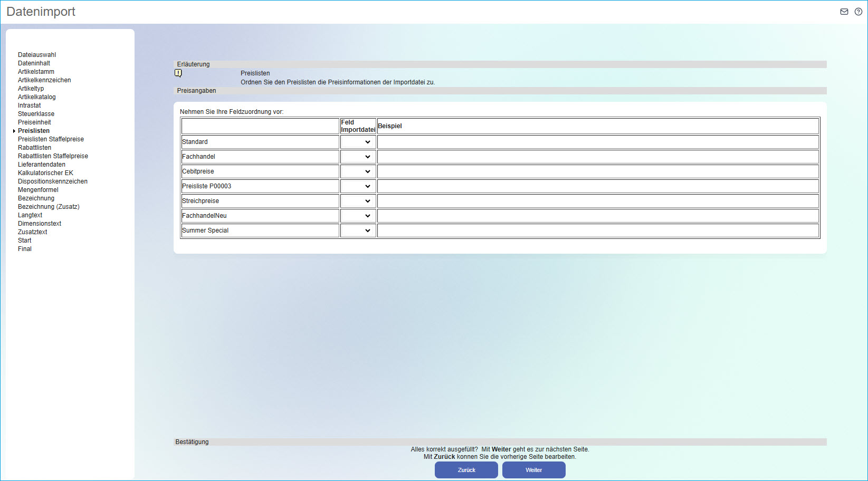Open the import field dropdown for Fachhandel
This screenshot has width=868, height=481.
(358, 157)
